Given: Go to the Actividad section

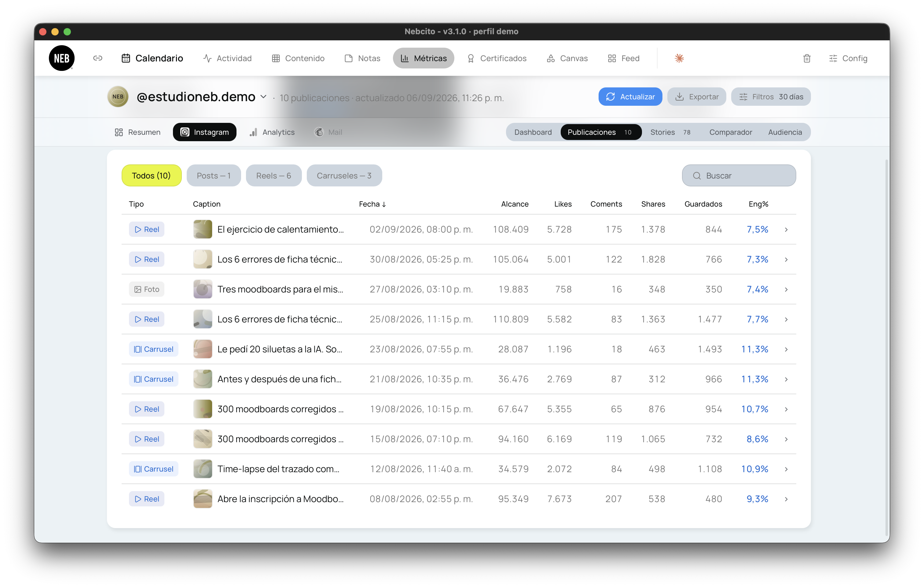Looking at the screenshot, I should pos(227,58).
